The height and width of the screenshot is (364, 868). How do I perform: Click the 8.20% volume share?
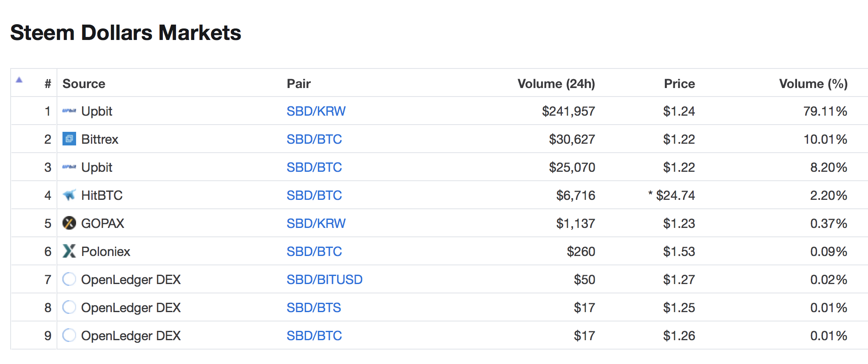(829, 167)
